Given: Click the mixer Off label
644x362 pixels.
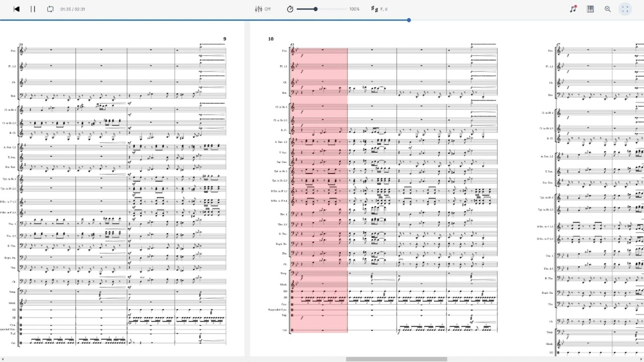Looking at the screenshot, I should pyautogui.click(x=268, y=9).
